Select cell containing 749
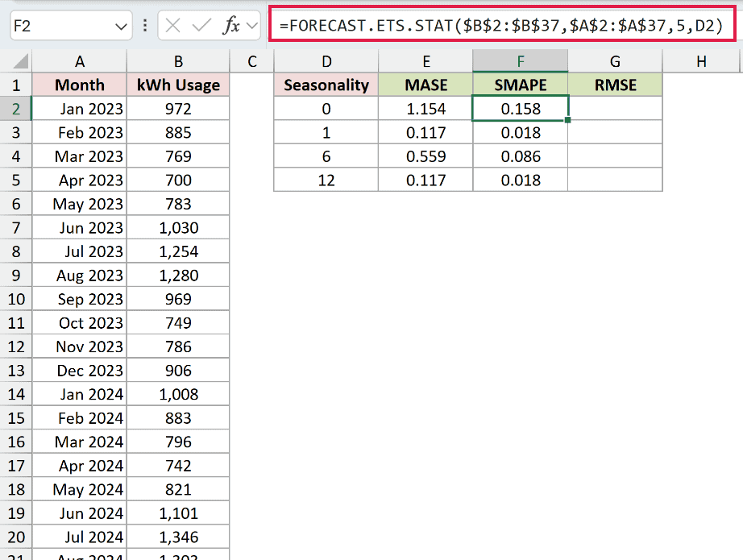The height and width of the screenshot is (560, 743). [x=178, y=323]
